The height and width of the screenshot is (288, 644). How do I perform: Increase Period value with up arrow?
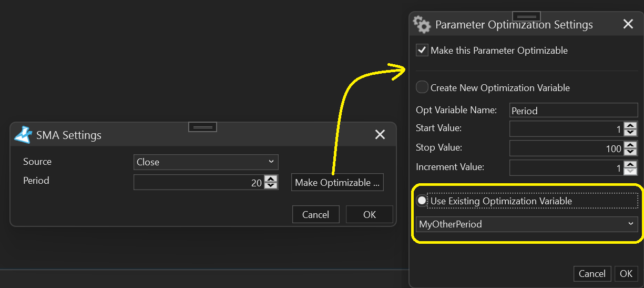pyautogui.click(x=271, y=179)
